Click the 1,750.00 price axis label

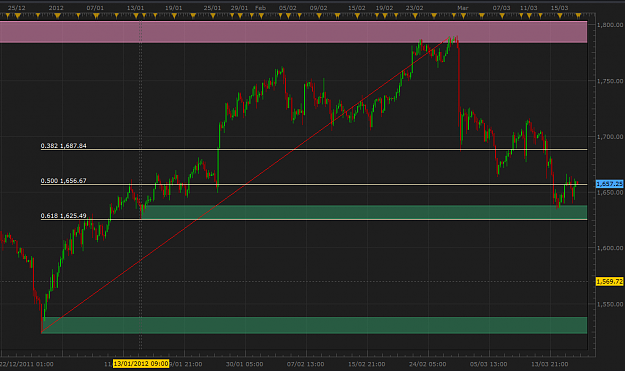(610, 81)
